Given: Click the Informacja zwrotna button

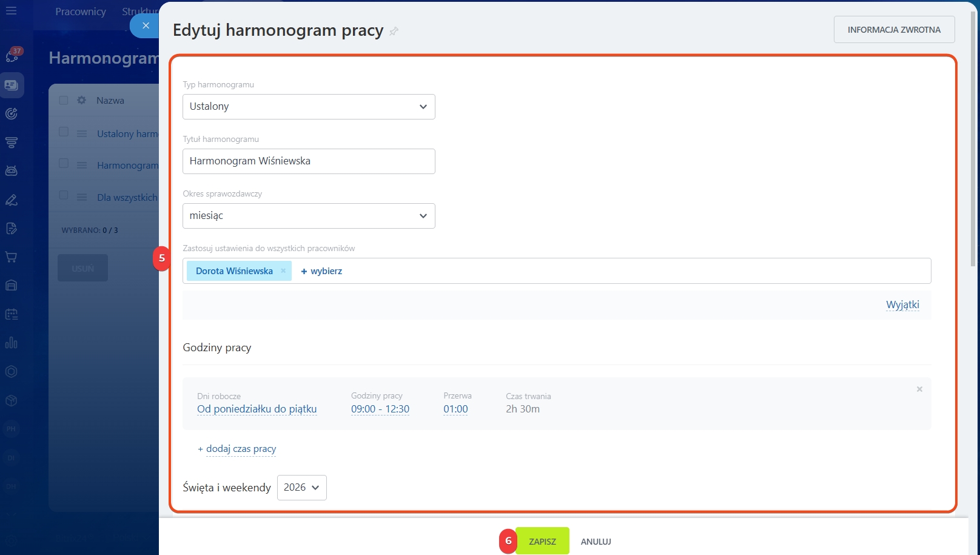Looking at the screenshot, I should click(894, 30).
